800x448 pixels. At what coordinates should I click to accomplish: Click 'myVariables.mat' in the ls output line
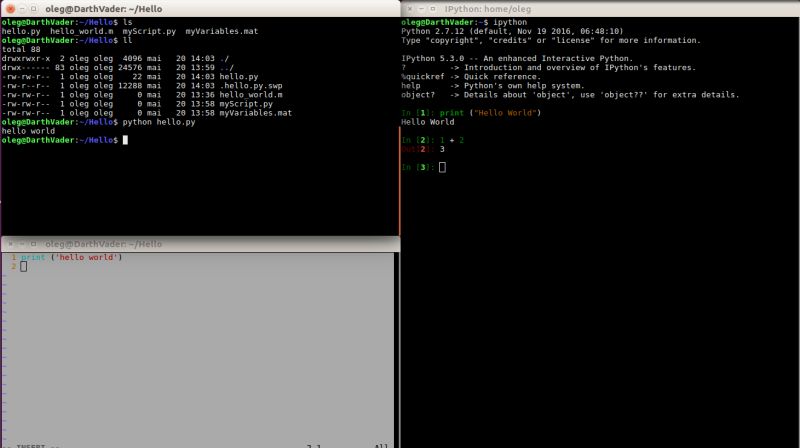coord(221,31)
